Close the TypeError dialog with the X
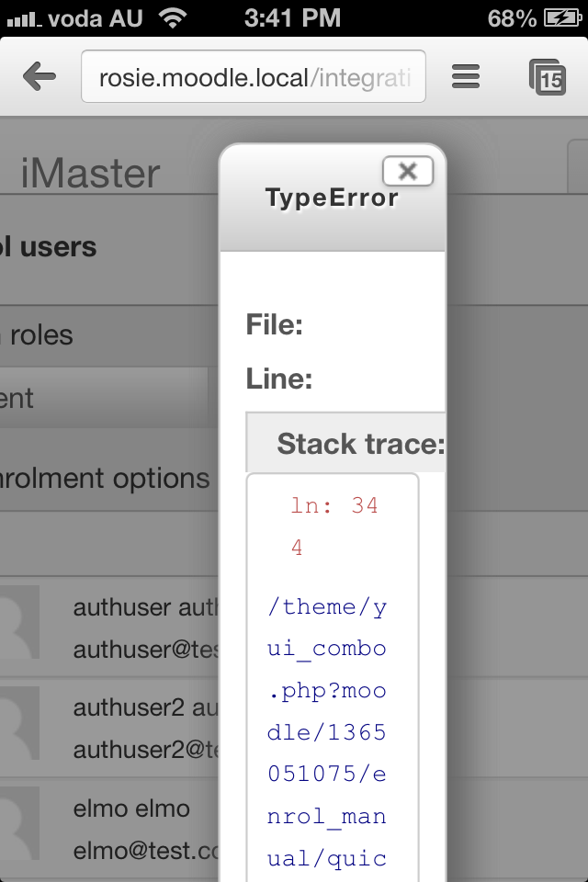588x882 pixels. (408, 171)
